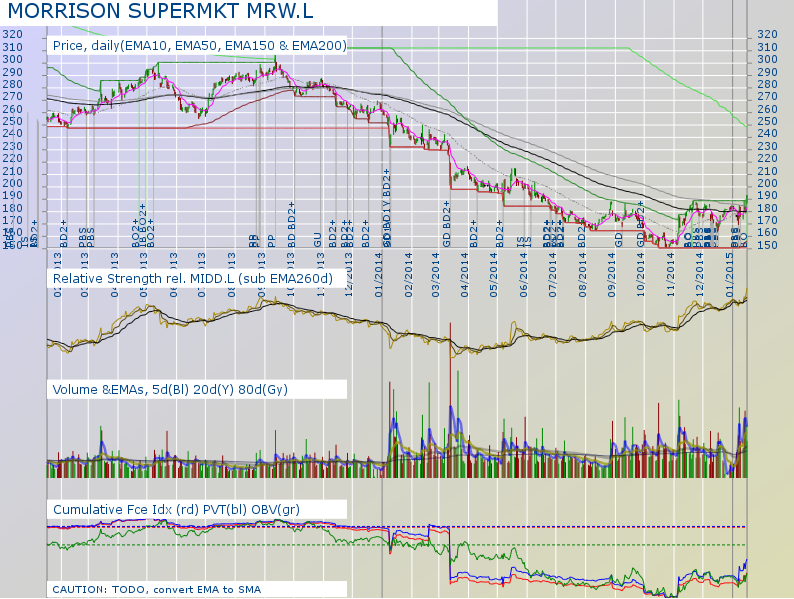Click the 'GD BD2+' marker near 03/2014

[x=446, y=224]
